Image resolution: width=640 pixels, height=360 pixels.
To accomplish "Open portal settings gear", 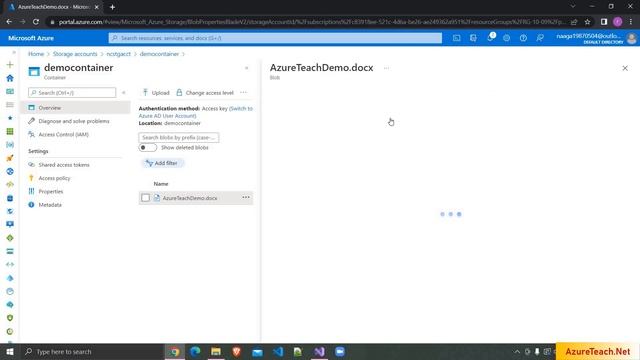I will pyautogui.click(x=507, y=38).
